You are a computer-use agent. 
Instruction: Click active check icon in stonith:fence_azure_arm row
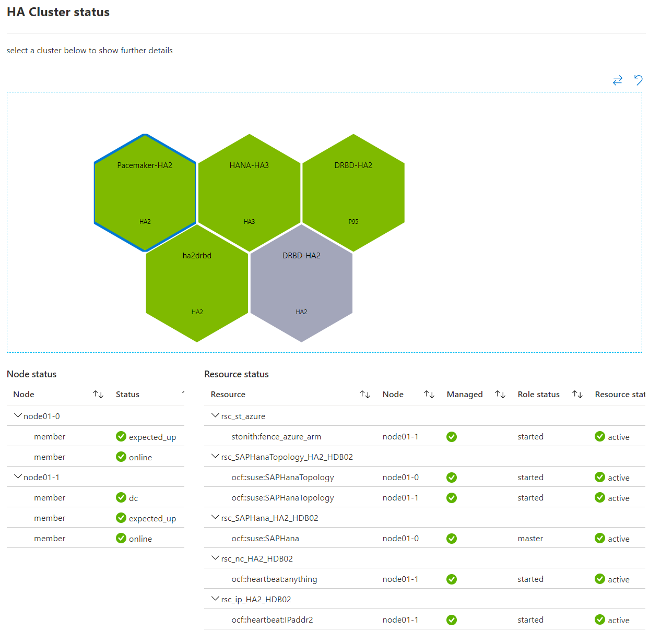tap(600, 436)
